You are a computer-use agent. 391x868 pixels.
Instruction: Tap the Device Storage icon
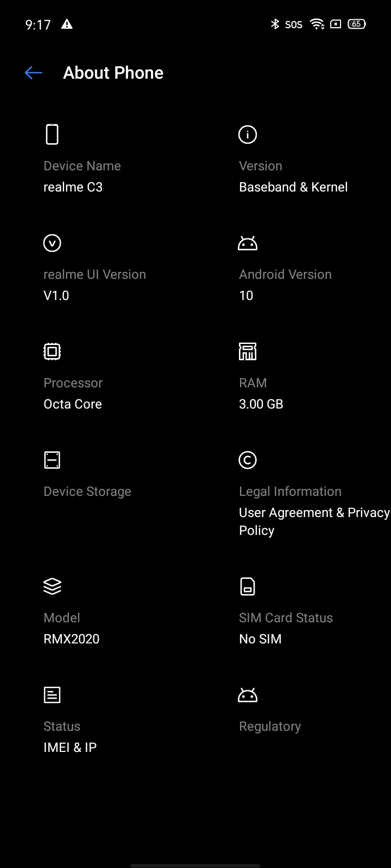[x=52, y=460]
